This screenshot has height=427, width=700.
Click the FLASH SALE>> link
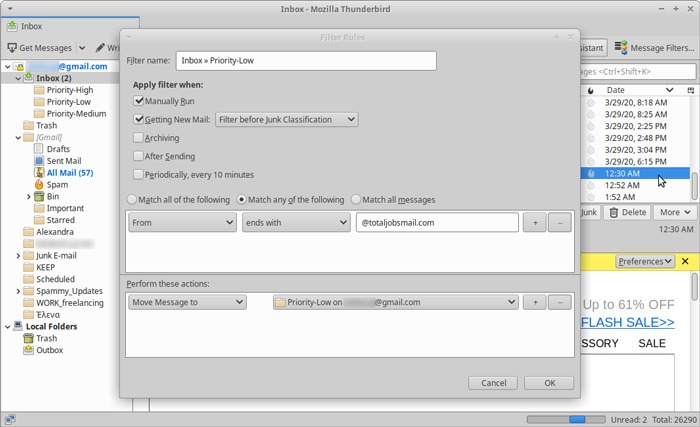click(628, 322)
